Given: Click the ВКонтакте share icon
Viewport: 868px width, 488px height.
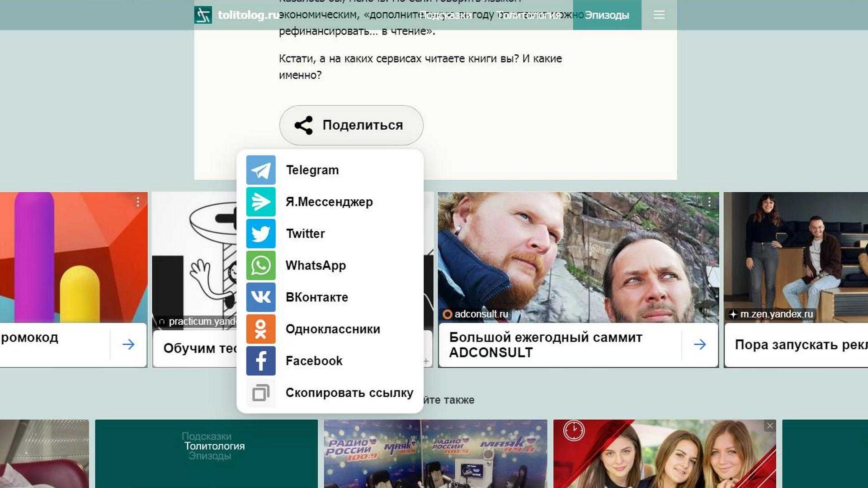Looking at the screenshot, I should [x=261, y=297].
